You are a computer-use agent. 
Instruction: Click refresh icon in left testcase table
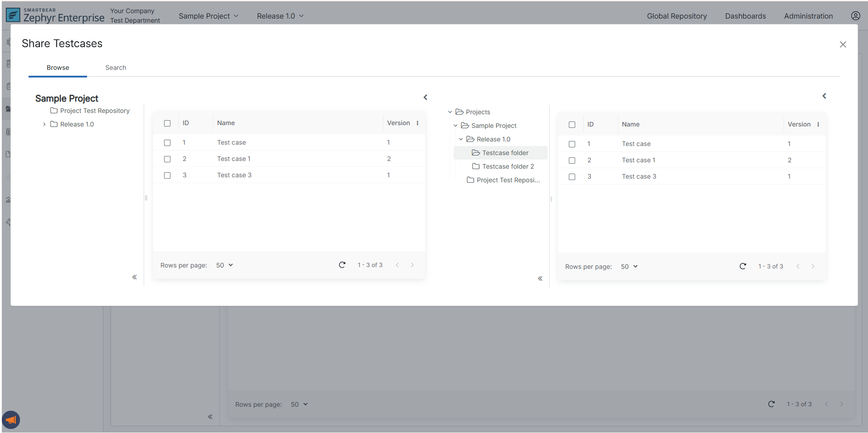tap(342, 265)
